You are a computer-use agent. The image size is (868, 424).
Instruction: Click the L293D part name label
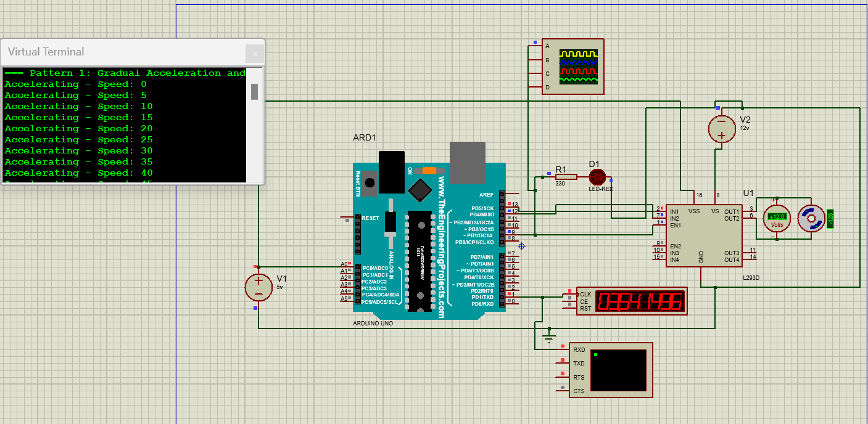751,277
